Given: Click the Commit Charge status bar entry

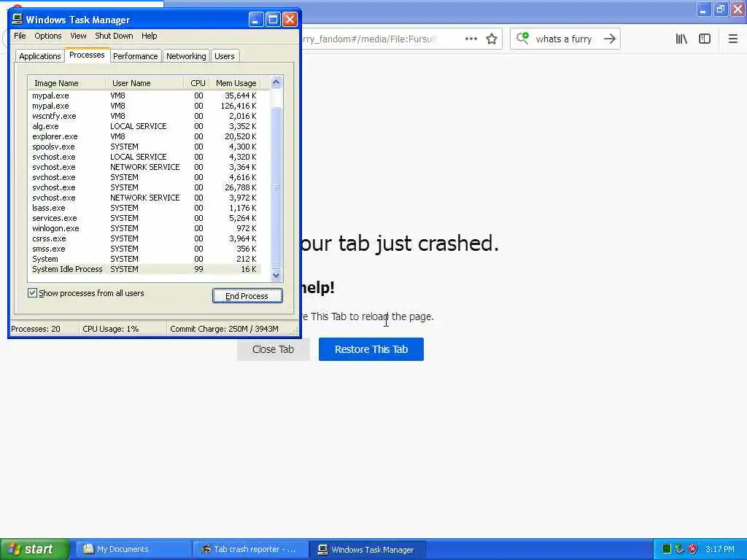Looking at the screenshot, I should click(225, 329).
